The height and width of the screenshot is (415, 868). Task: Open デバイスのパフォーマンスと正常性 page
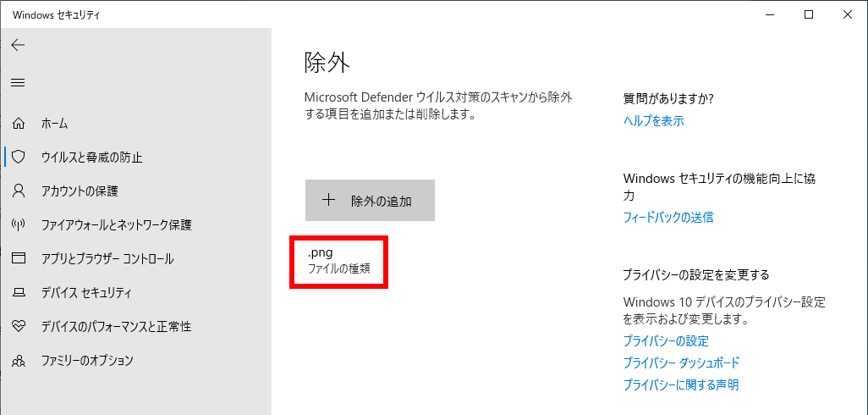coord(116,326)
